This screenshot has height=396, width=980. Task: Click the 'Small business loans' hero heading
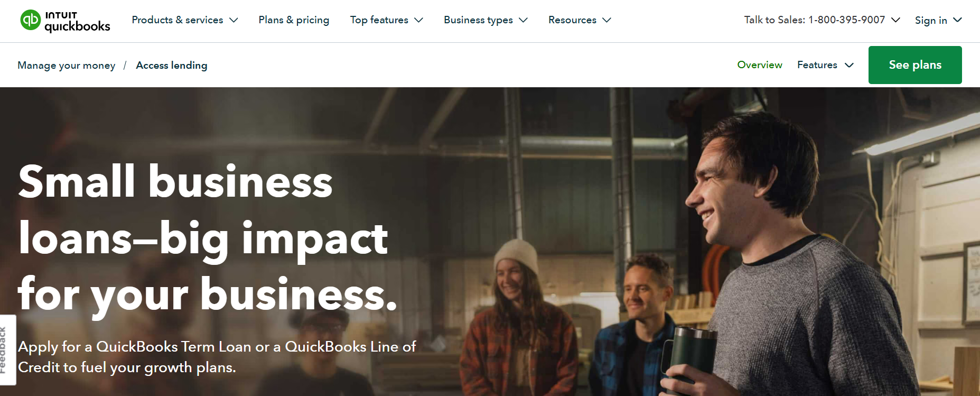coord(207,237)
